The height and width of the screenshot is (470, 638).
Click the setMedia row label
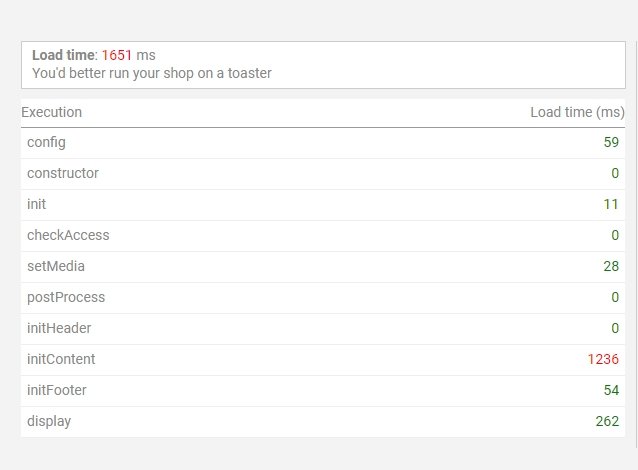[56, 266]
